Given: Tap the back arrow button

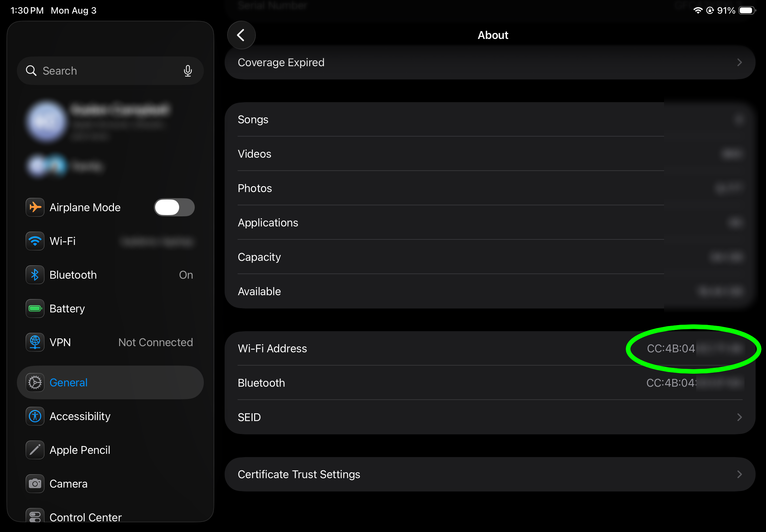Looking at the screenshot, I should (x=241, y=35).
